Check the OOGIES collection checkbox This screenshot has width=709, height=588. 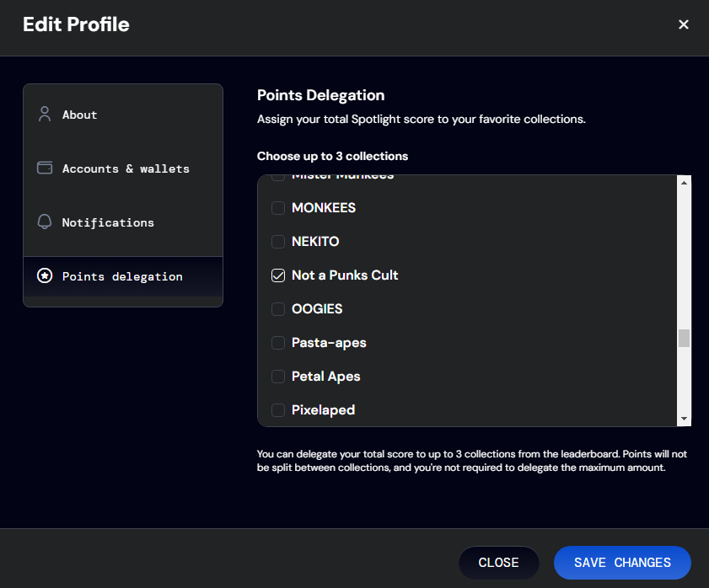(x=277, y=309)
